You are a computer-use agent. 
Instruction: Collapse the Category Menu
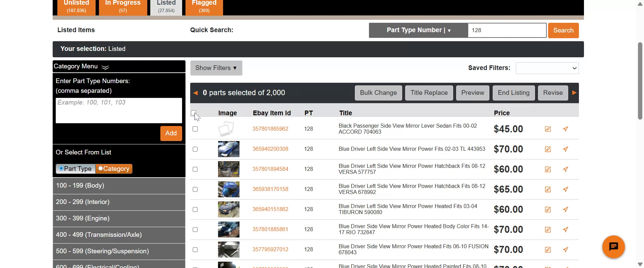click(119, 66)
